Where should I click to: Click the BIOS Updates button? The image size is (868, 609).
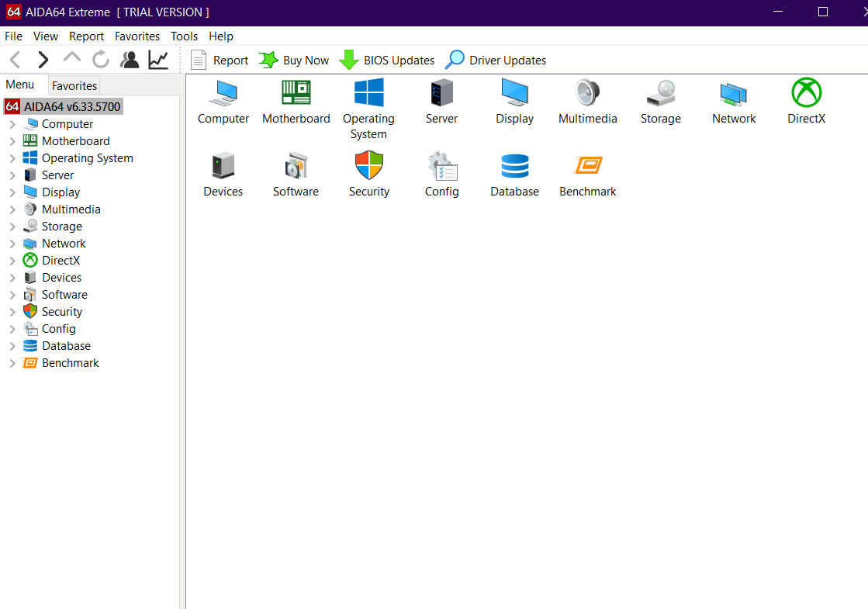(x=387, y=60)
